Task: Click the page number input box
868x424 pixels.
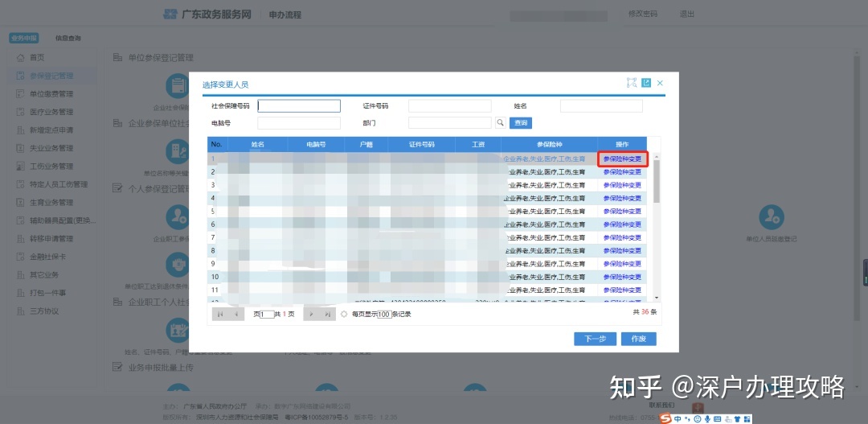Action: 267,315
